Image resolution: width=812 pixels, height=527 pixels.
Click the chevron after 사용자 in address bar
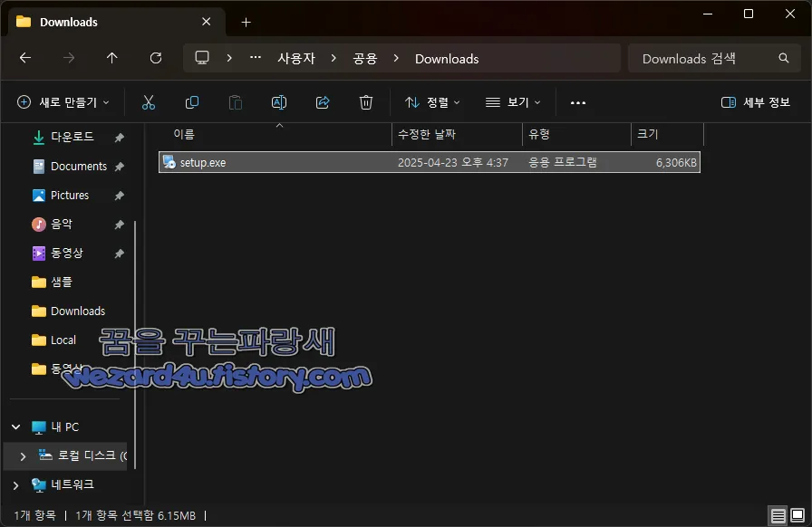[333, 58]
